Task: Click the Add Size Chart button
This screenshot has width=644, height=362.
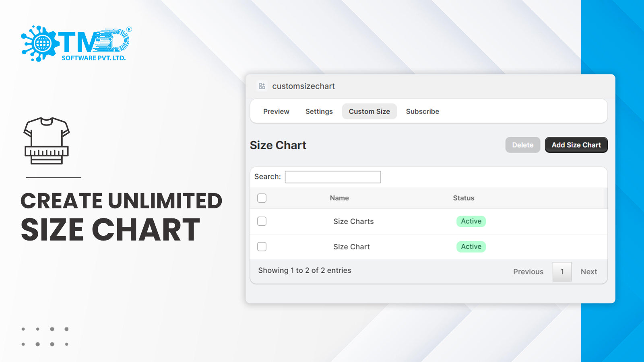Action: [576, 145]
